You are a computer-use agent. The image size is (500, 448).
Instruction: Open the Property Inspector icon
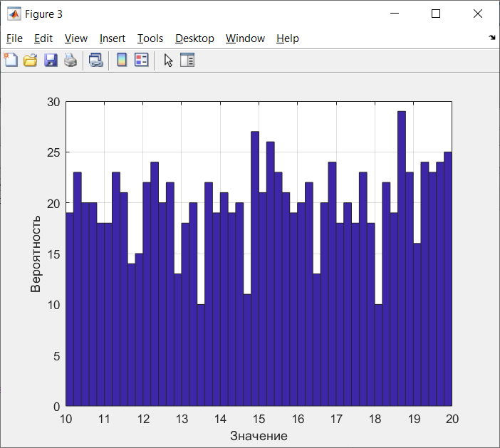[x=187, y=60]
